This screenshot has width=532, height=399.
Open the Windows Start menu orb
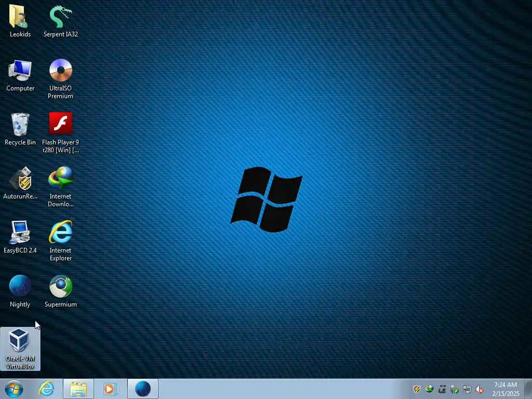[14, 389]
